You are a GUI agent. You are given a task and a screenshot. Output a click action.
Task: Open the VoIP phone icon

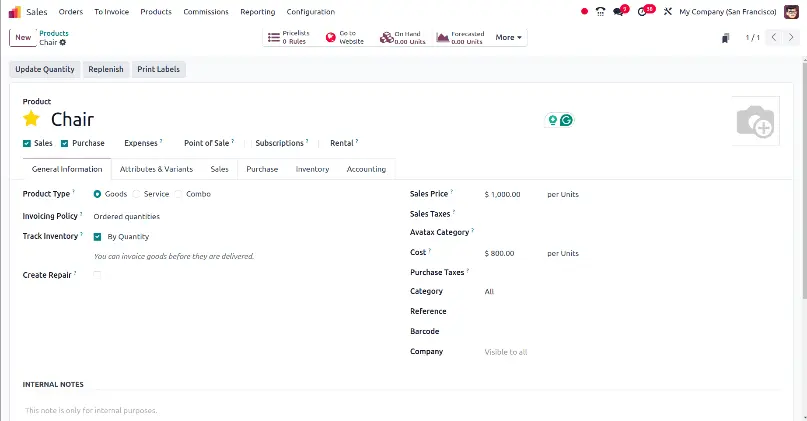click(x=600, y=11)
